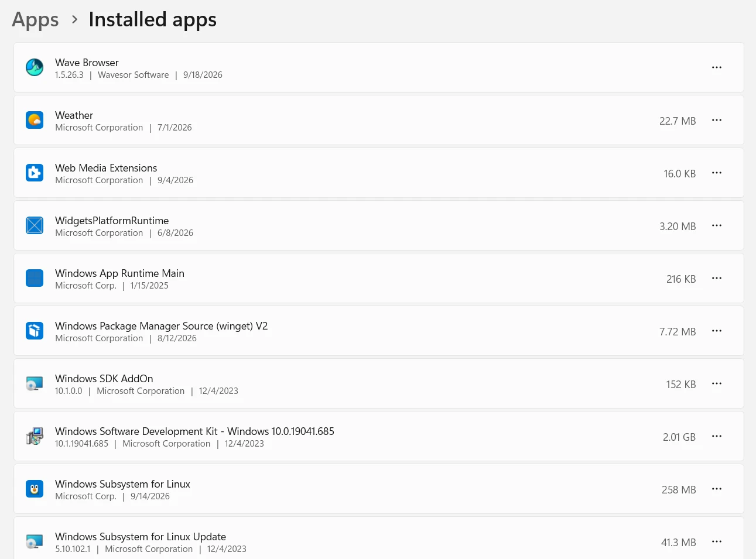Click the Windows Software Development Kit icon
This screenshot has height=559, width=756.
pyautogui.click(x=35, y=436)
